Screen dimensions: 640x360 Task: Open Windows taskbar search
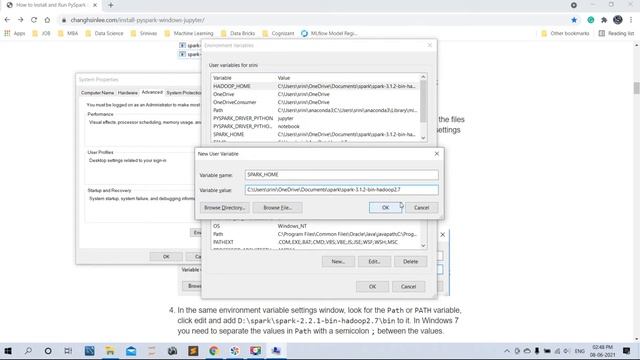28,351
